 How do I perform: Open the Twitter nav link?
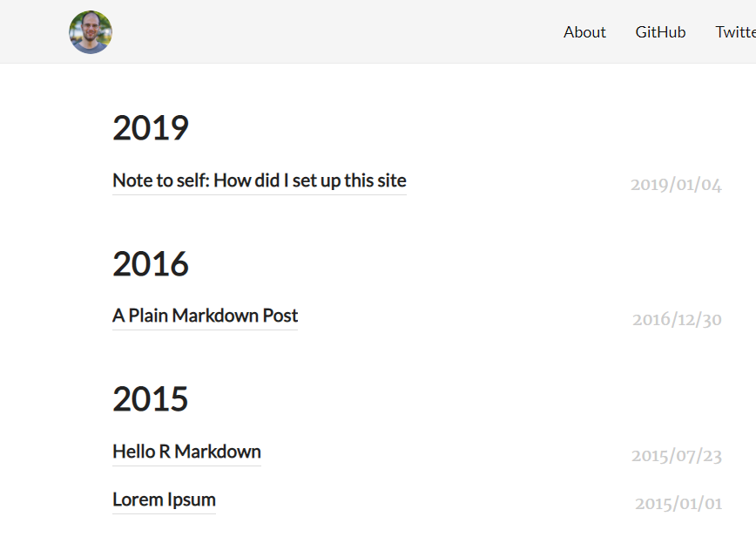[x=736, y=32]
